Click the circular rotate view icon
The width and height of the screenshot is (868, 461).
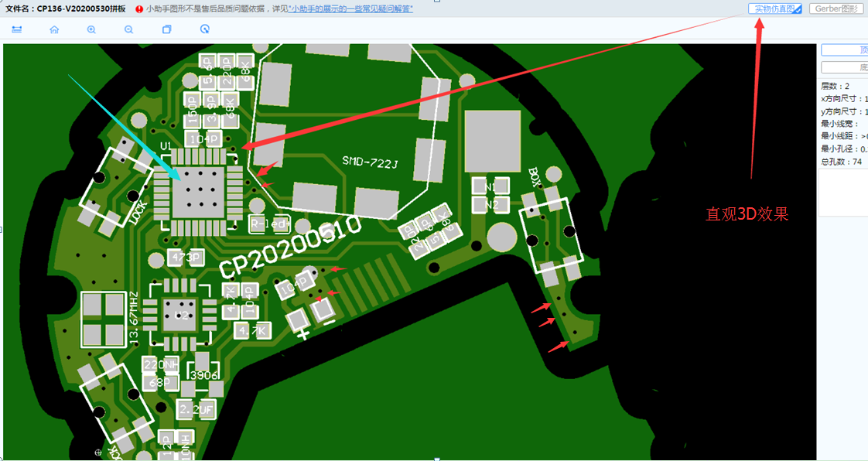204,29
